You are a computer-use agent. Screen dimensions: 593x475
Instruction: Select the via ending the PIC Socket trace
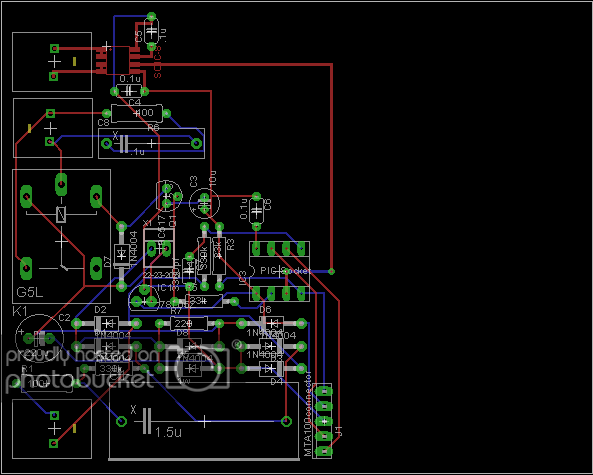[331, 271]
